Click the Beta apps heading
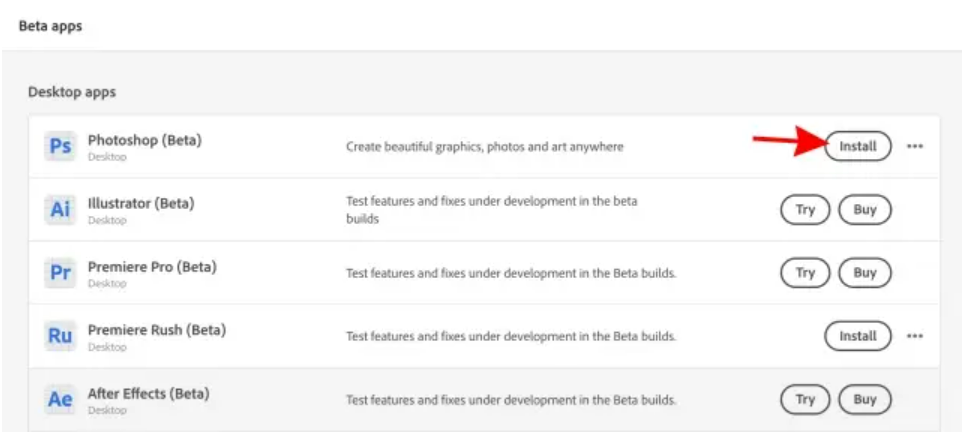This screenshot has width=969, height=448. 50,26
